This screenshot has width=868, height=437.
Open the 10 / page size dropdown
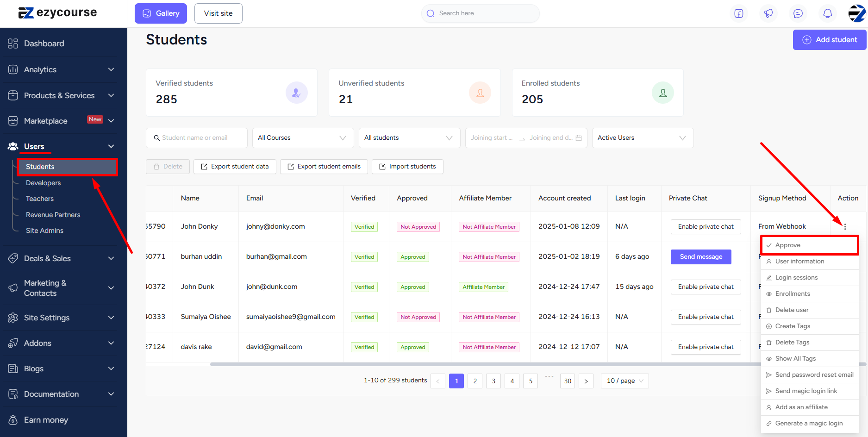click(x=625, y=381)
